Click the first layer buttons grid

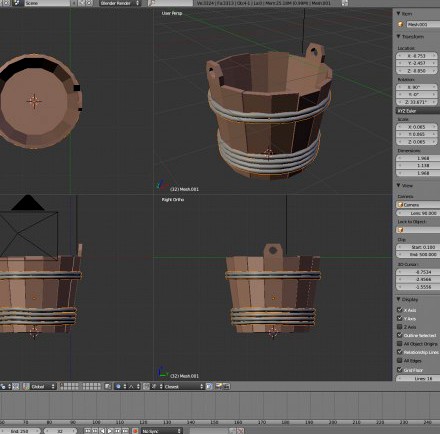pos(69,386)
